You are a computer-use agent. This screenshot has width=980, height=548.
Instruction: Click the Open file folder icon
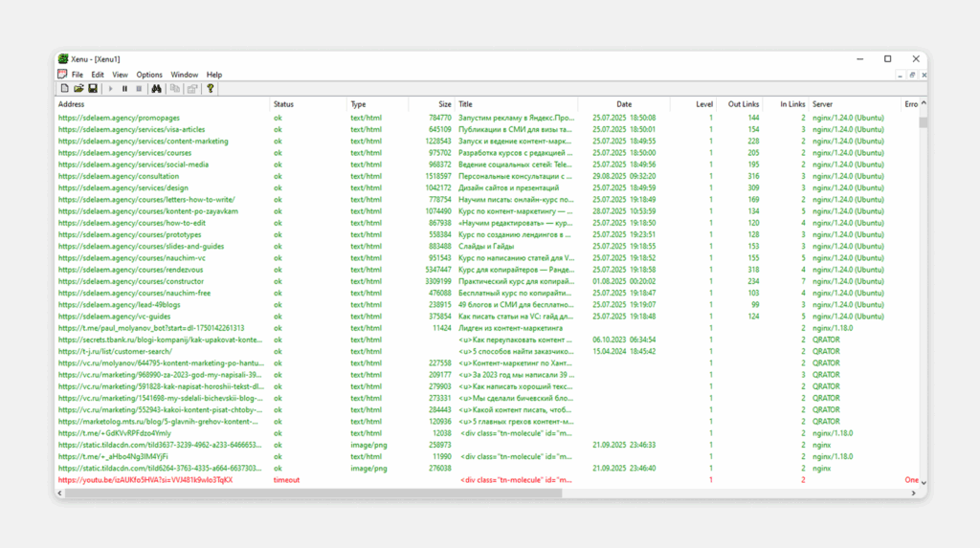click(x=78, y=89)
